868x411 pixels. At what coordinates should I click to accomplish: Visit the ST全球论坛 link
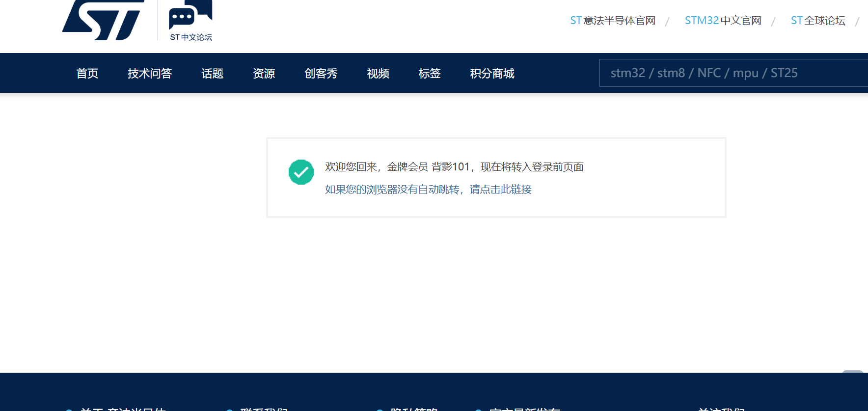click(x=818, y=21)
